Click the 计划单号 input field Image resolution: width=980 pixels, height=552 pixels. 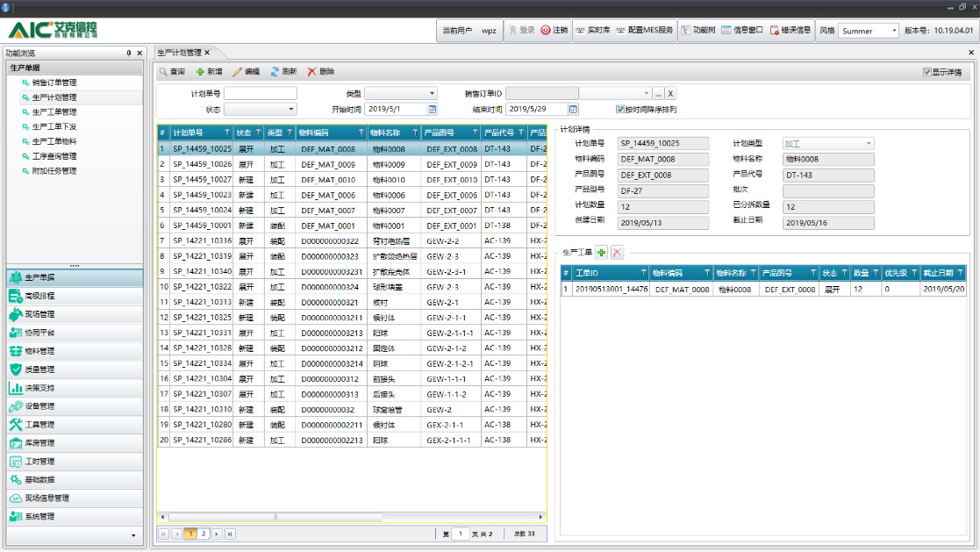coord(260,93)
